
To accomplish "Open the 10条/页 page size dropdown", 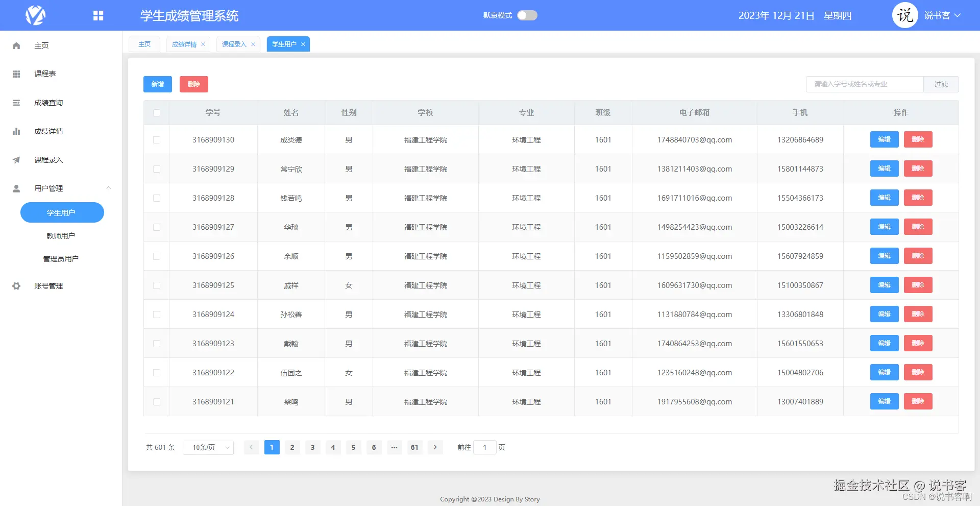I will pyautogui.click(x=208, y=447).
